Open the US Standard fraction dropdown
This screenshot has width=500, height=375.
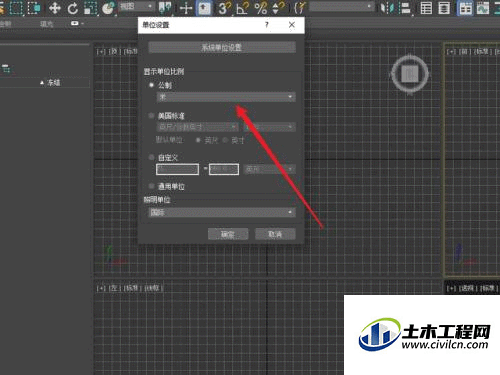[x=269, y=127]
